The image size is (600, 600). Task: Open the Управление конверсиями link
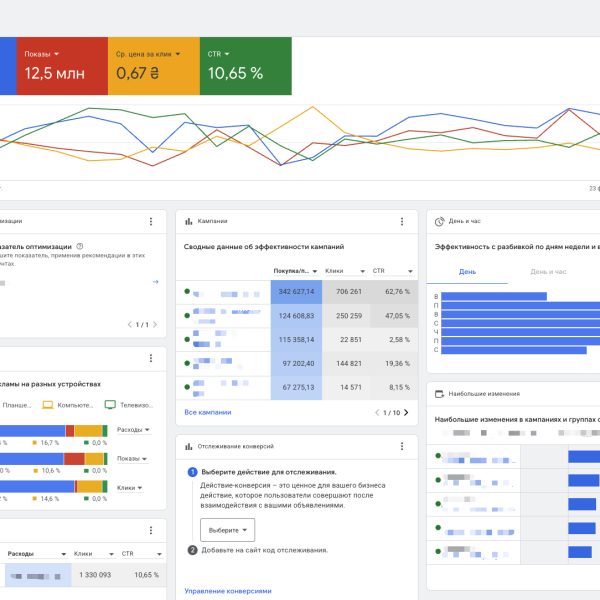[x=228, y=591]
